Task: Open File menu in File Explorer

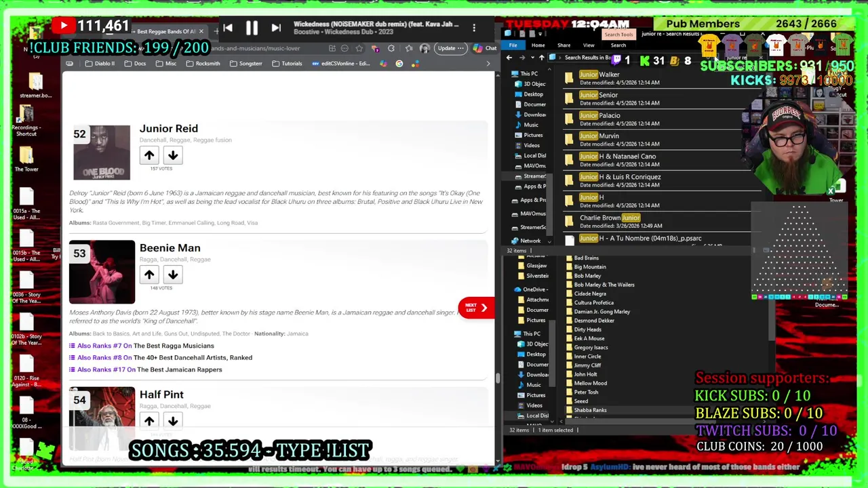Action: (513, 45)
